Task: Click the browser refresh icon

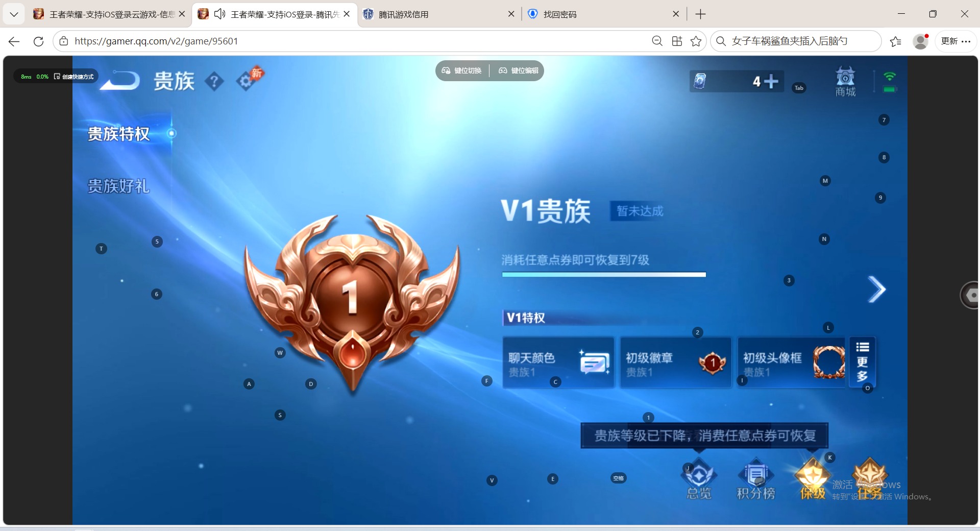Action: [38, 41]
